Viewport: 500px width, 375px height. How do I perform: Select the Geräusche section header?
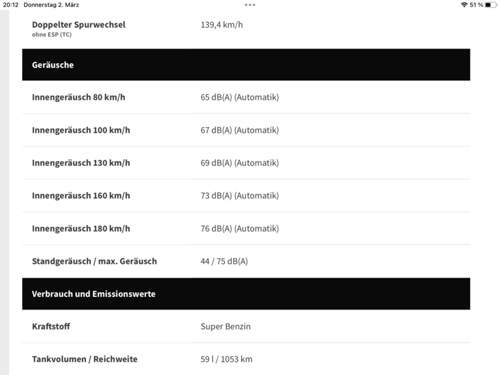tap(246, 65)
